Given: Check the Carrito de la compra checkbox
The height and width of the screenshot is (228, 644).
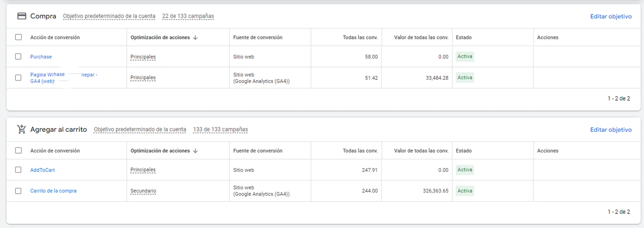Looking at the screenshot, I should tap(18, 191).
